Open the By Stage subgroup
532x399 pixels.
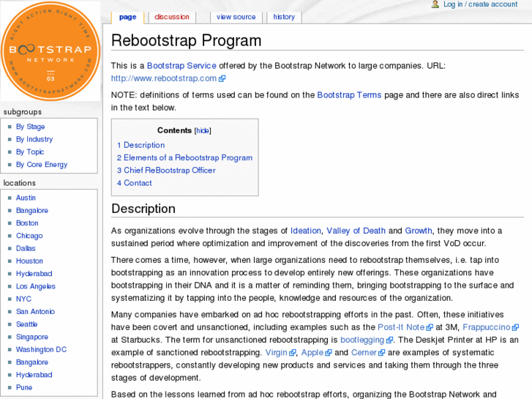(30, 127)
